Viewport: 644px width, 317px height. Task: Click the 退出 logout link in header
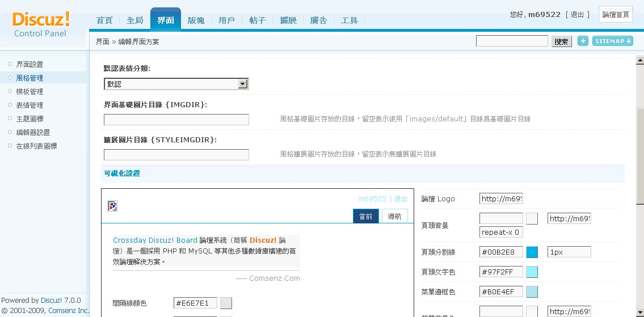pyautogui.click(x=577, y=15)
